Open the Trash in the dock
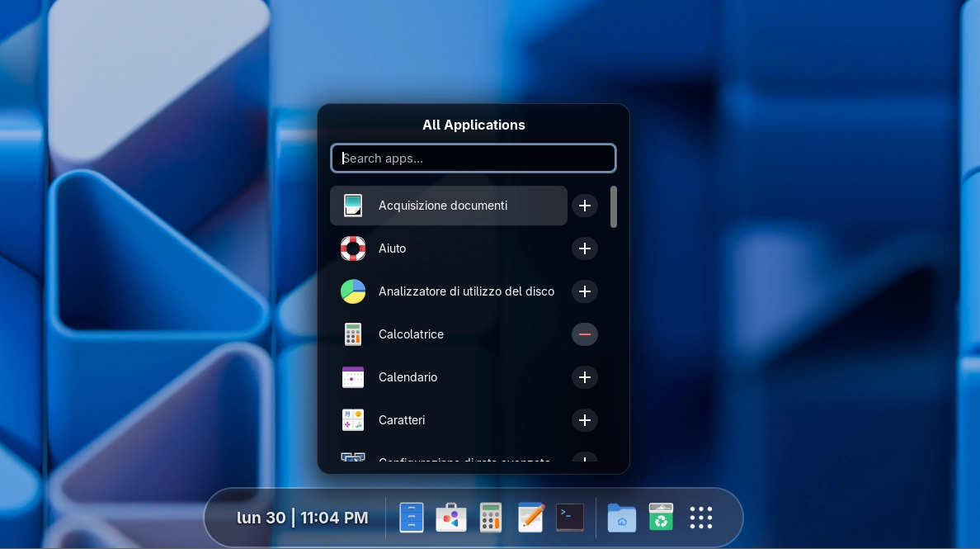Image resolution: width=980 pixels, height=549 pixels. [x=661, y=518]
